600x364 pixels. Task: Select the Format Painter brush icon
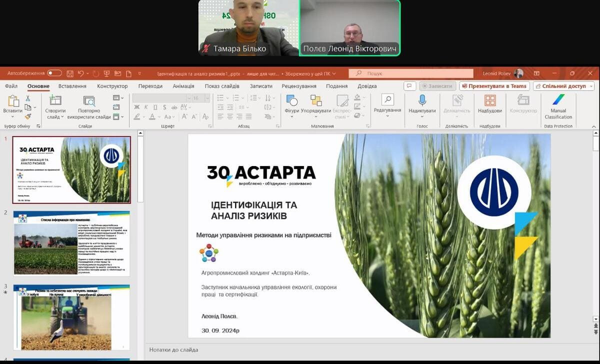(28, 116)
